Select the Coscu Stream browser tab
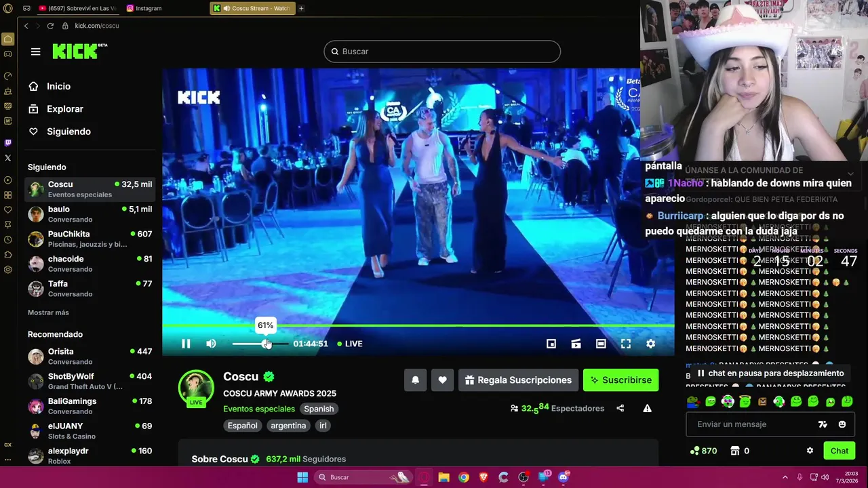The height and width of the screenshot is (488, 868). pyautogui.click(x=252, y=8)
